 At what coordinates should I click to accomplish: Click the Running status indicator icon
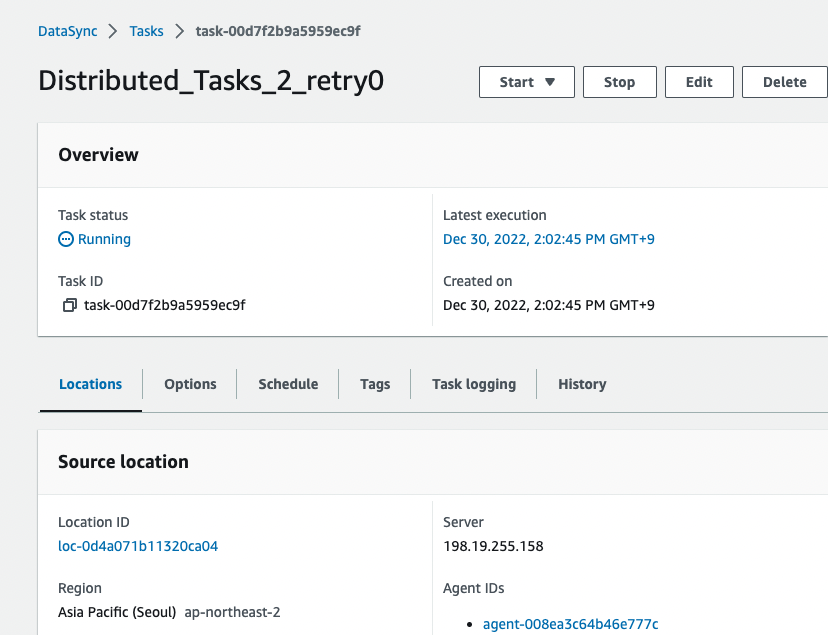point(65,239)
